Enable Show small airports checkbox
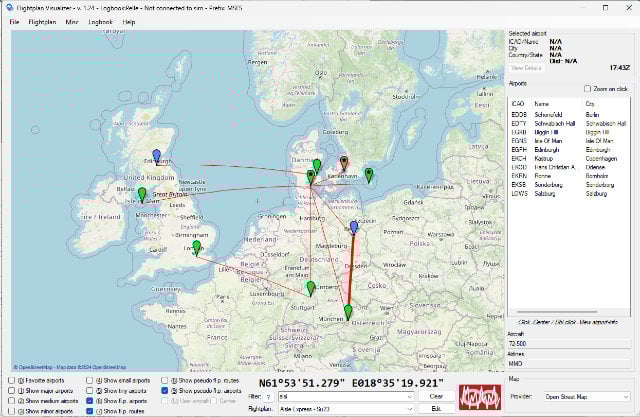This screenshot has width=640, height=417. 89,380
